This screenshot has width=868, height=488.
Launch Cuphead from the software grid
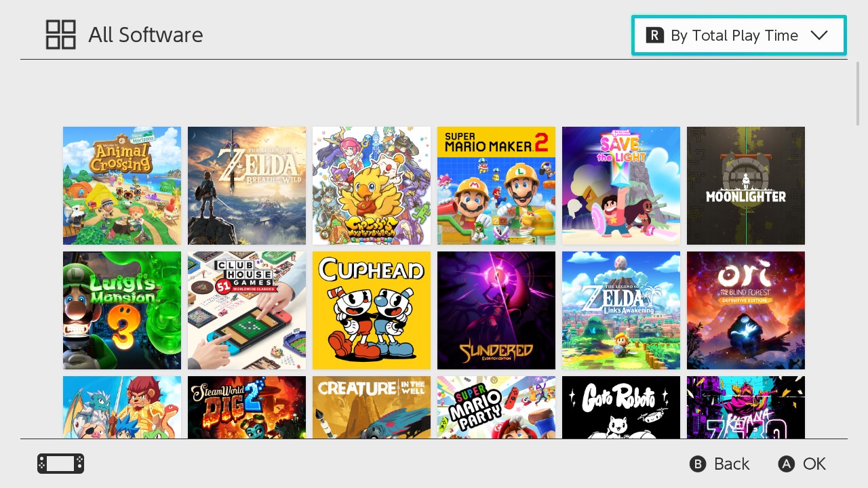tap(372, 310)
